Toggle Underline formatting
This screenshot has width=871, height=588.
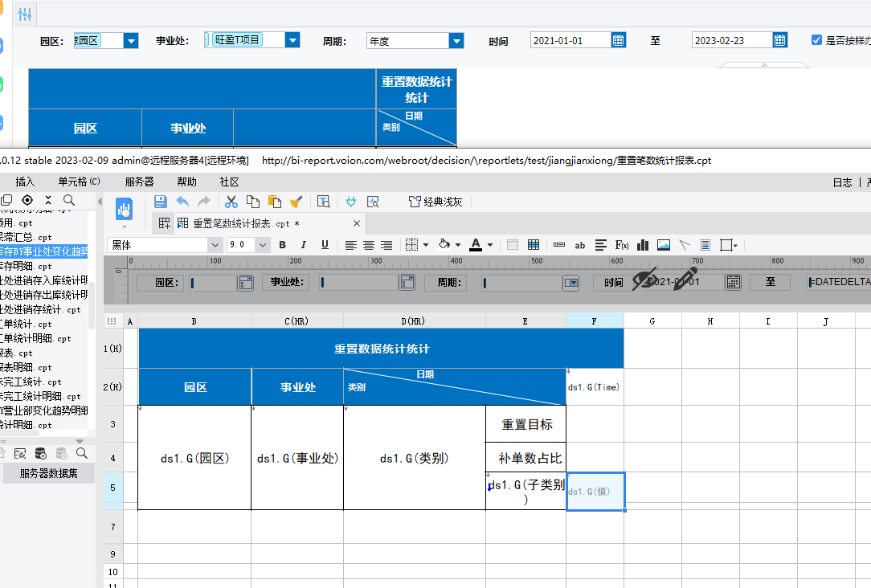click(325, 245)
